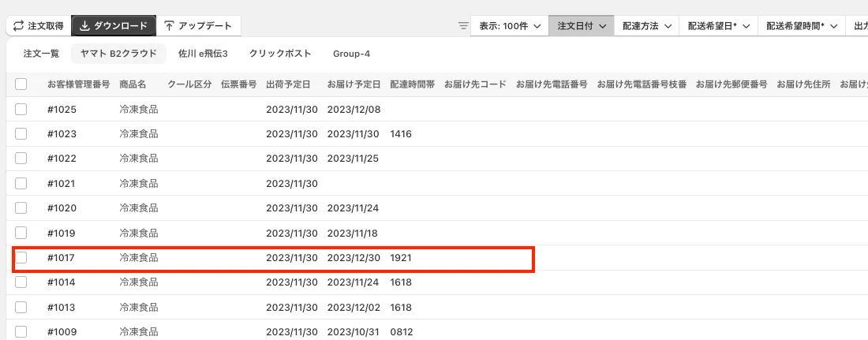Toggle the select-all header checkbox
This screenshot has width=868, height=340.
pyautogui.click(x=21, y=84)
